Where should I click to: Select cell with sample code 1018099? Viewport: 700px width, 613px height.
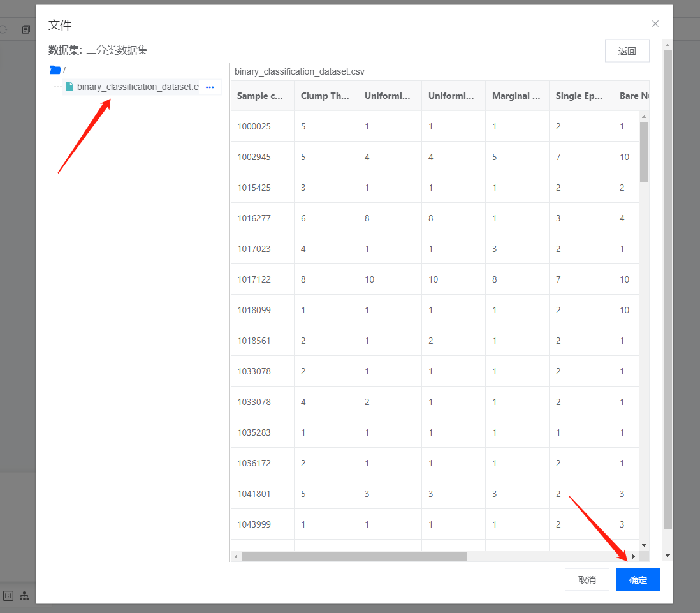click(263, 310)
